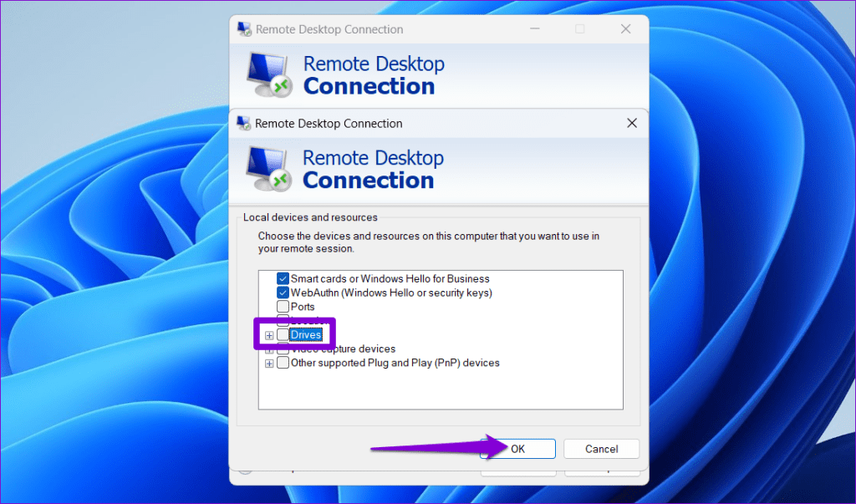
Task: Expand the Drives tree item
Action: pyautogui.click(x=269, y=335)
